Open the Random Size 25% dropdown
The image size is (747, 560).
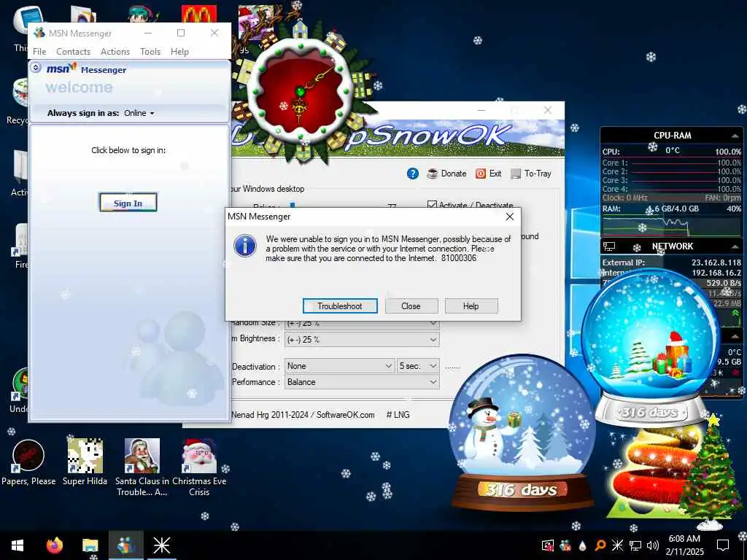(362, 323)
